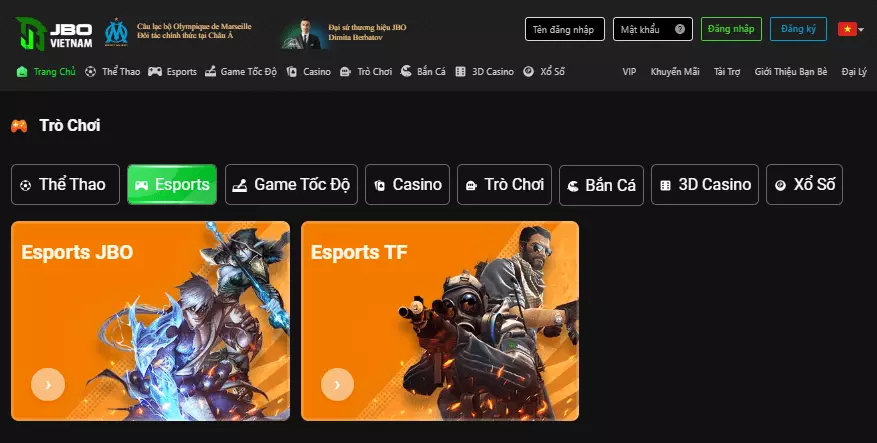This screenshot has height=443, width=877.
Task: Click 3D Casino icon in top nav
Action: (460, 72)
